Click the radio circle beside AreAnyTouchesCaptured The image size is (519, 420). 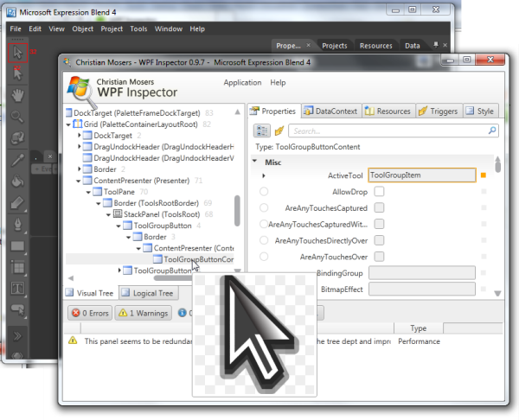pos(264,207)
